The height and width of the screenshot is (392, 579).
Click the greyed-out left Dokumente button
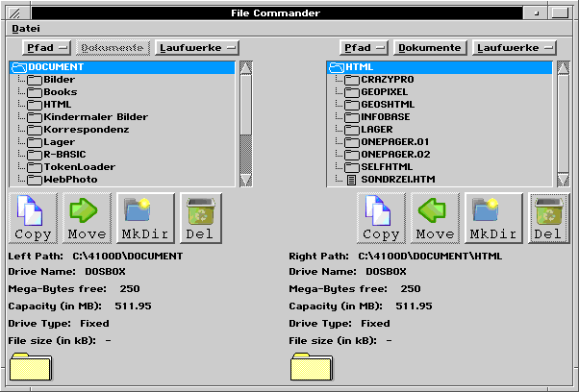[x=113, y=48]
